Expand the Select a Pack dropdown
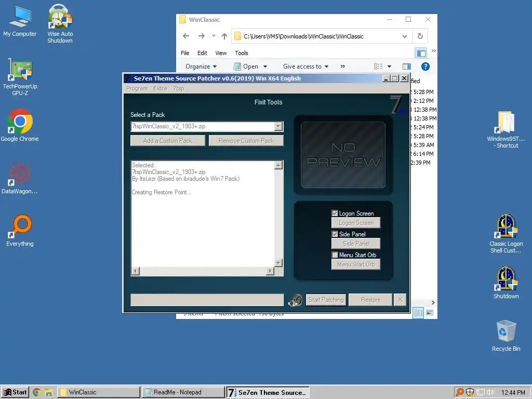532x399 pixels. point(278,126)
